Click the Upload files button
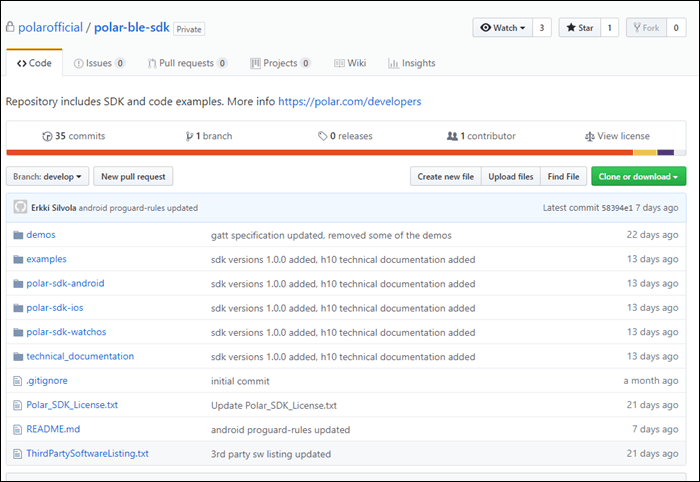The image size is (700, 482). [511, 176]
